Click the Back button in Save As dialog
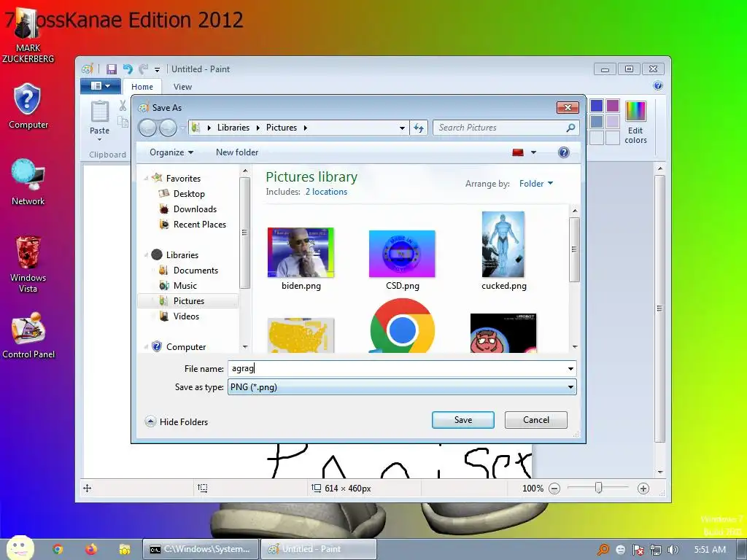The image size is (747, 560). tap(147, 128)
